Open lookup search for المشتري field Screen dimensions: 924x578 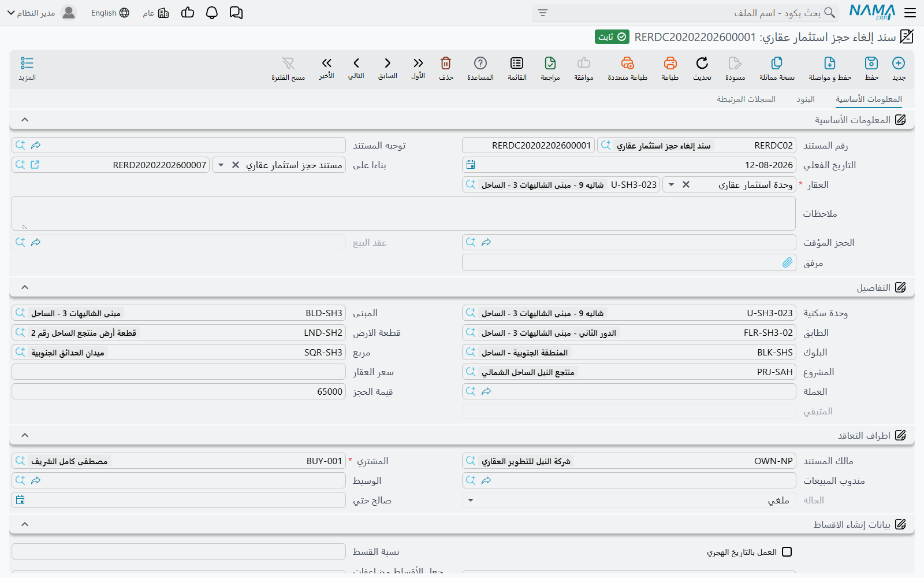(20, 461)
